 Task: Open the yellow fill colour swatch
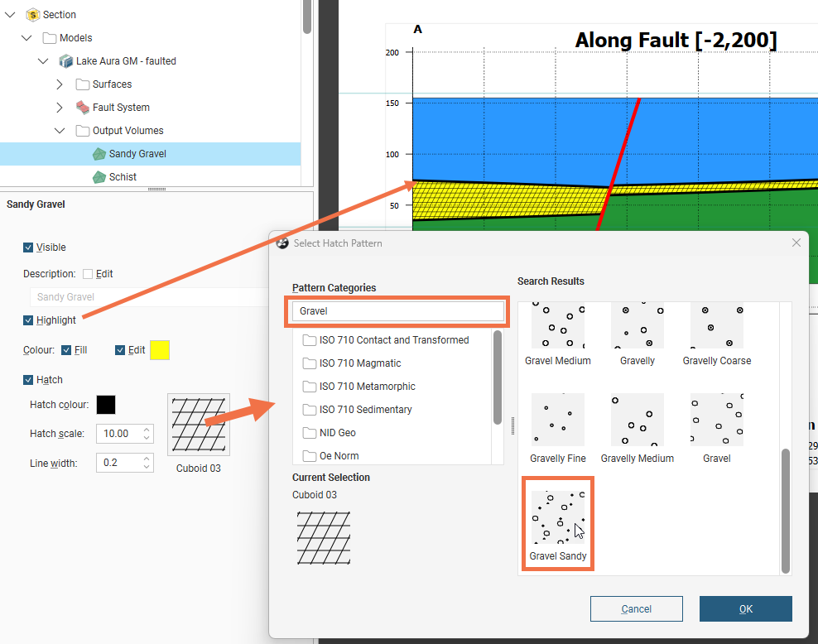160,350
